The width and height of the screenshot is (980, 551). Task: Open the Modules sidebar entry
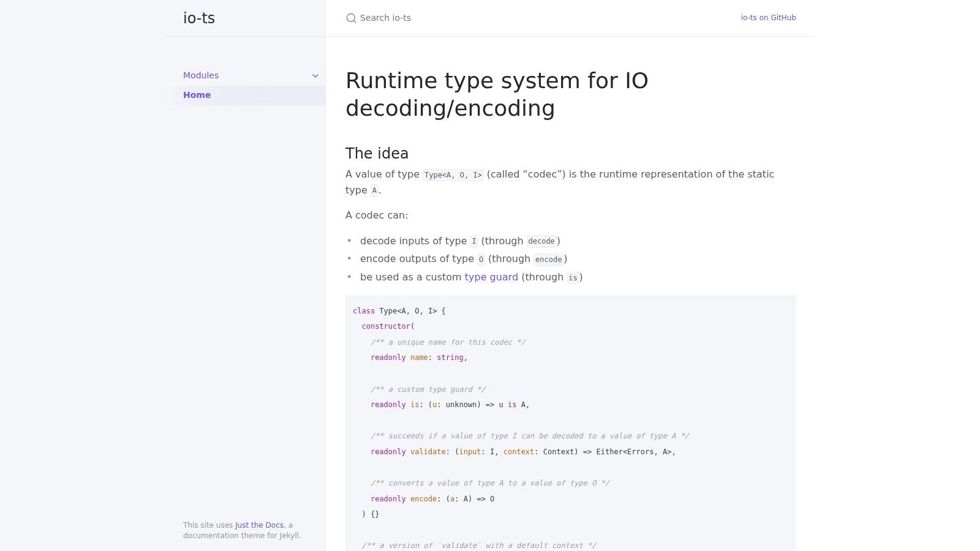coord(200,75)
